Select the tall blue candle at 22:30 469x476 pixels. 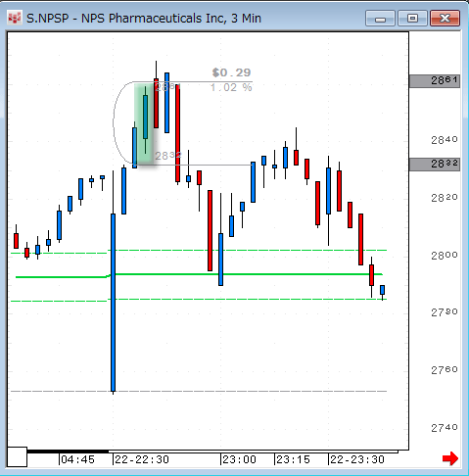(x=113, y=302)
